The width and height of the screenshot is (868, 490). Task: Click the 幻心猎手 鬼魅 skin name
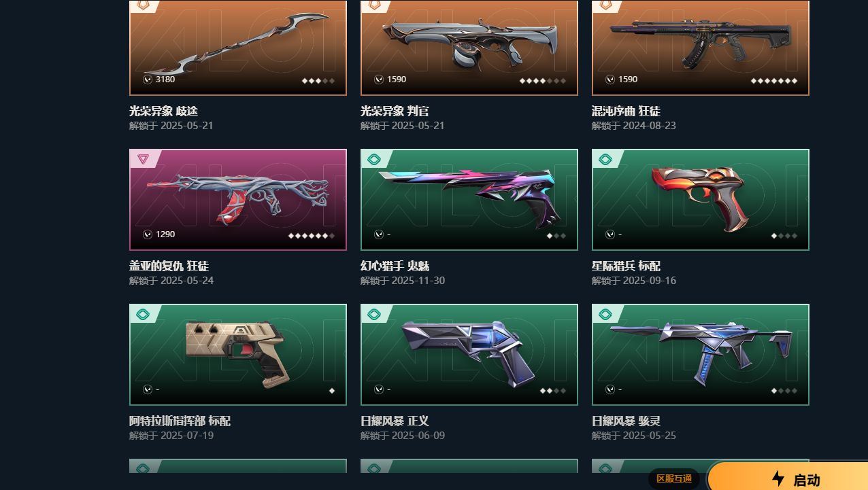coord(395,266)
